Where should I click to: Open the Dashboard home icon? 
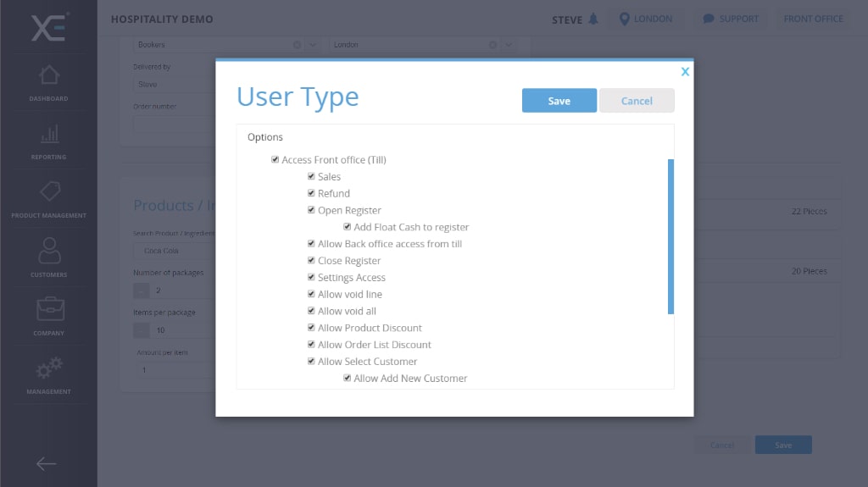pos(48,75)
